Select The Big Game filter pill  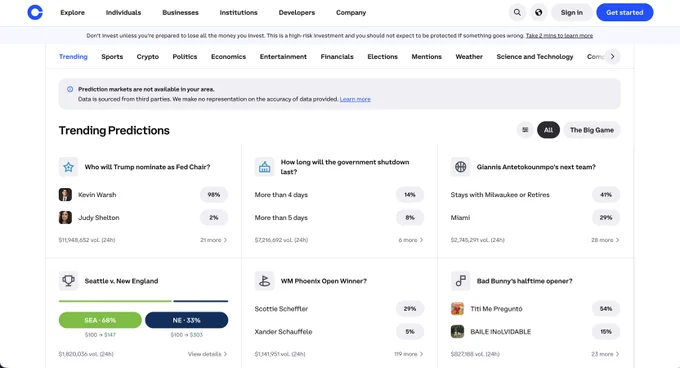(x=592, y=130)
